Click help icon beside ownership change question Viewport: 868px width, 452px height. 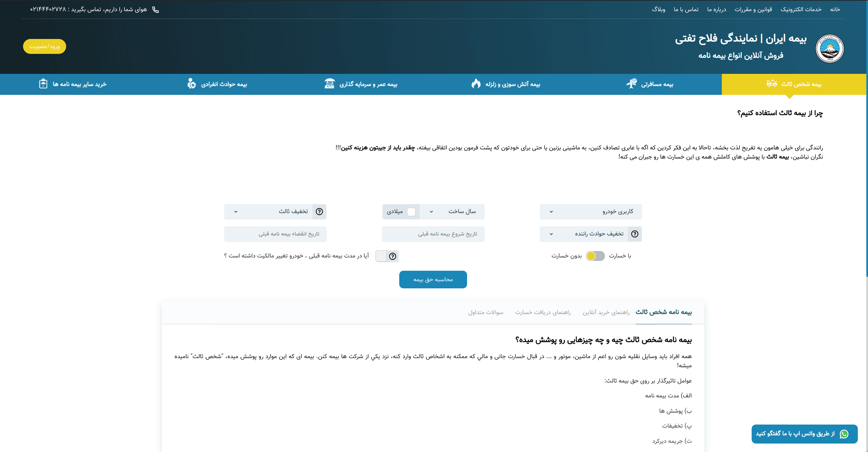(x=392, y=256)
